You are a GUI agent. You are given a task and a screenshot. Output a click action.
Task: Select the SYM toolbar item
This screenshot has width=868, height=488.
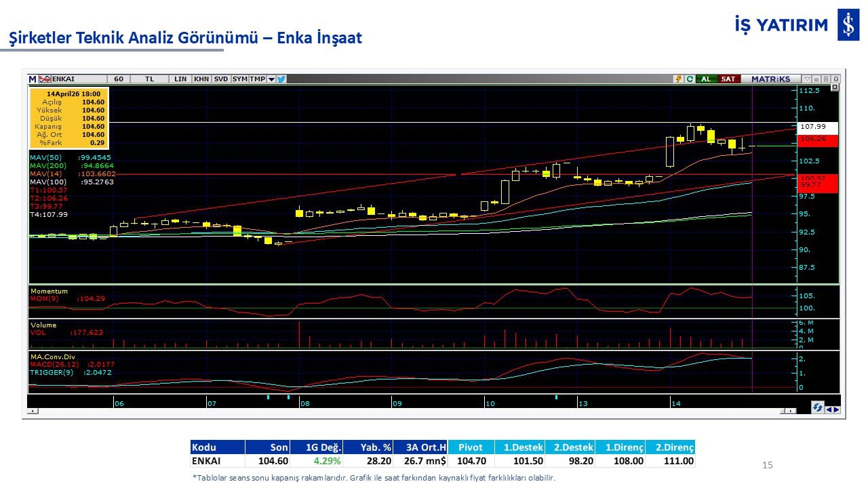(239, 79)
